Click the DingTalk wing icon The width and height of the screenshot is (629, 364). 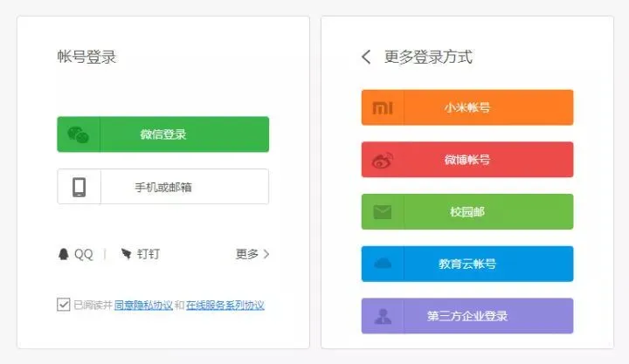(126, 253)
